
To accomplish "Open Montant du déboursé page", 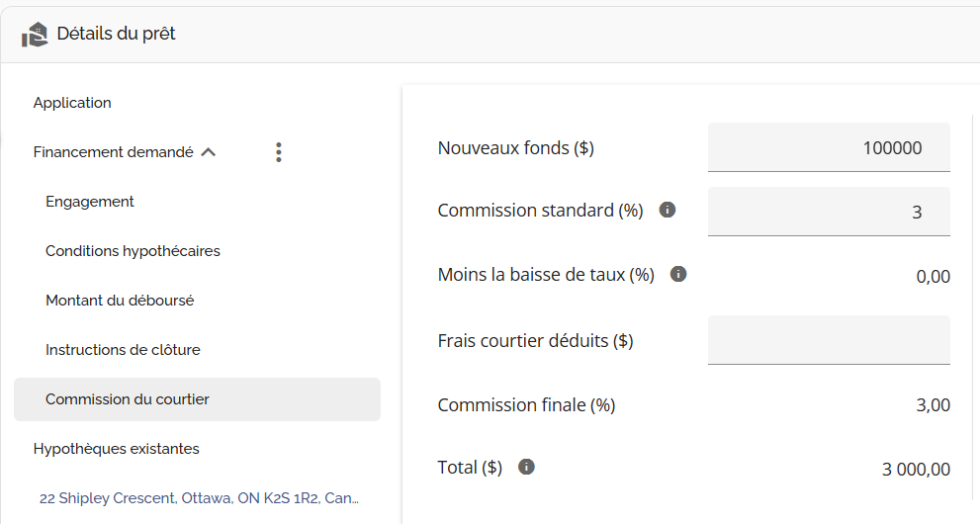I will coord(120,301).
